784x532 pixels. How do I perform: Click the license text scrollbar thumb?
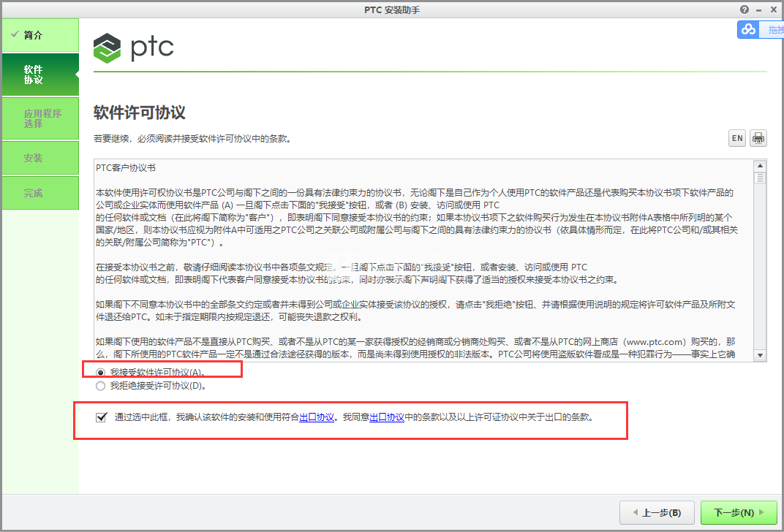pyautogui.click(x=760, y=178)
